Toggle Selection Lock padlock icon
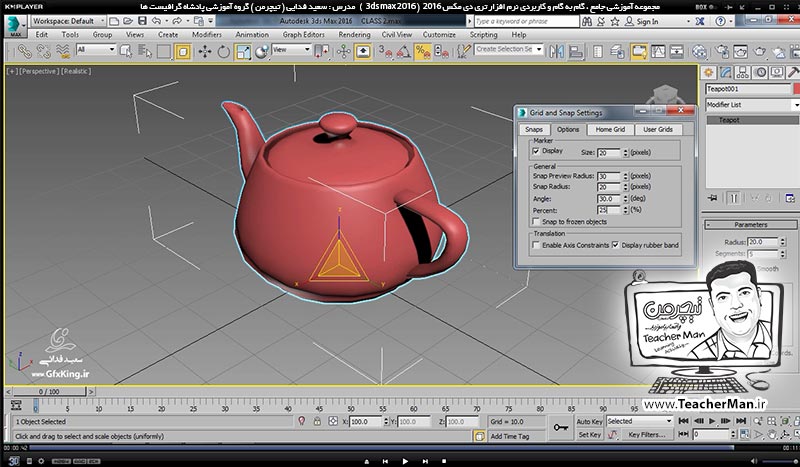 pyautogui.click(x=317, y=421)
